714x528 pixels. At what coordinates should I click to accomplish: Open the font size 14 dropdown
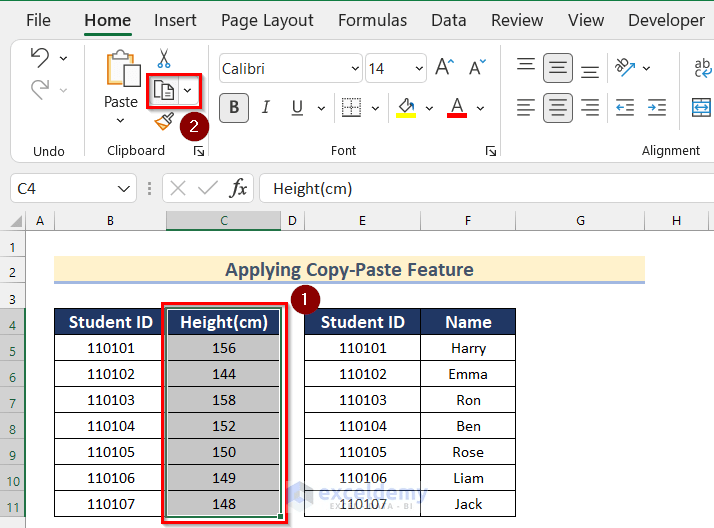coord(419,68)
